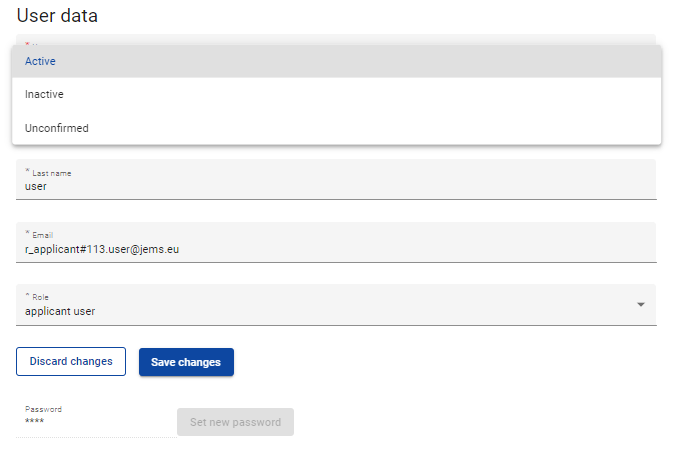Click the "Email" field label

[x=43, y=235]
